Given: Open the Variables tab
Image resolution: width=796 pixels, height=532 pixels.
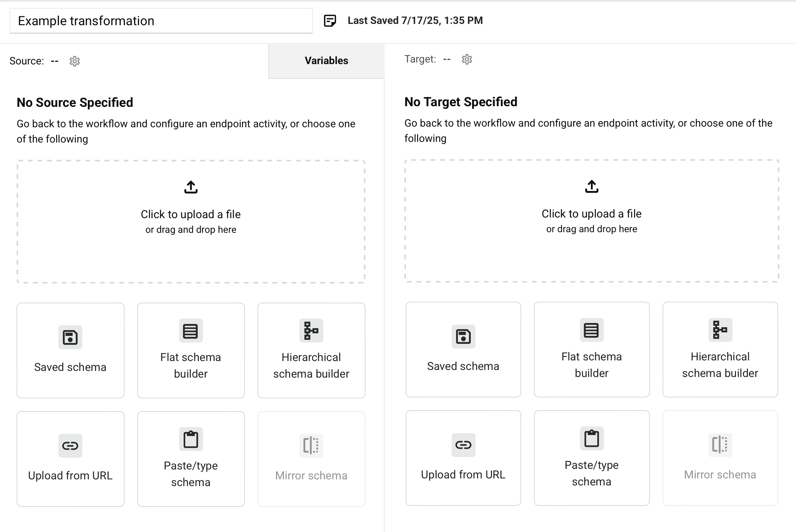Looking at the screenshot, I should tap(326, 61).
